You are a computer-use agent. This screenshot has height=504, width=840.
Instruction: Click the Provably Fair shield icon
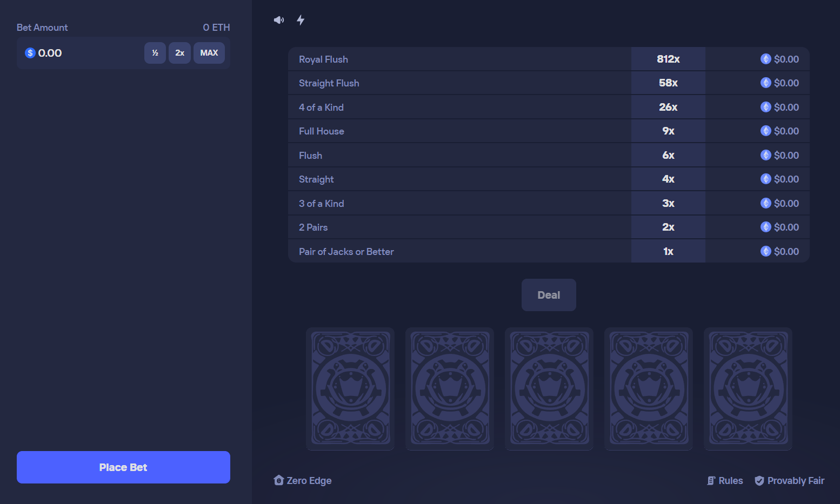759,480
